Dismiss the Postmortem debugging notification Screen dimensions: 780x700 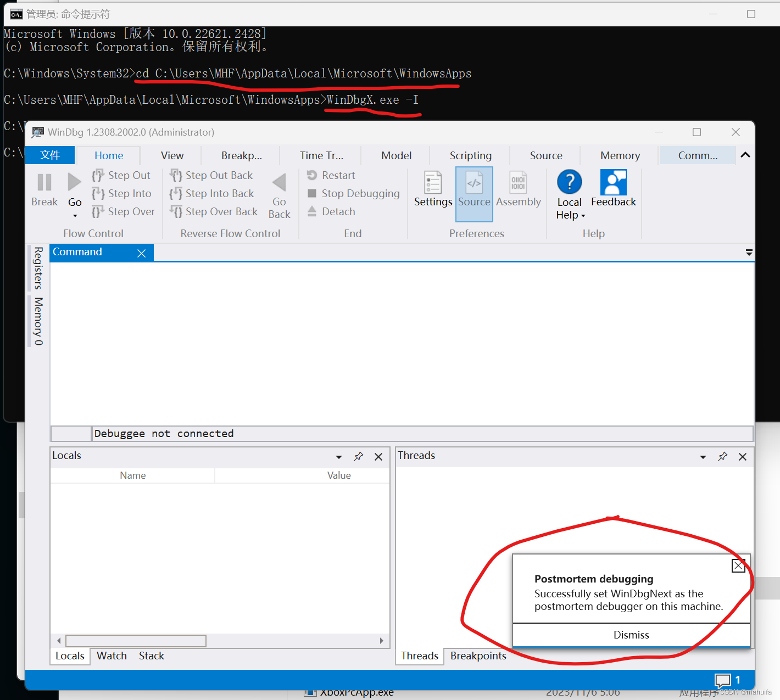tap(631, 635)
